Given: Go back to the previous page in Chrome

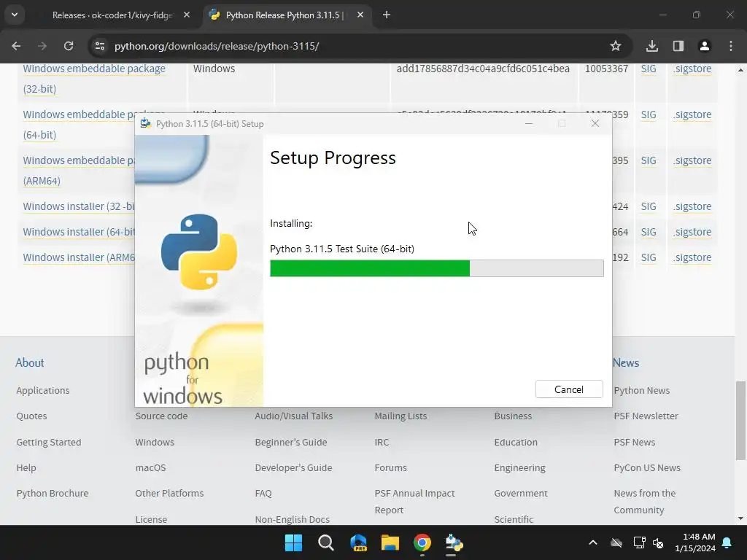Looking at the screenshot, I should [16, 46].
